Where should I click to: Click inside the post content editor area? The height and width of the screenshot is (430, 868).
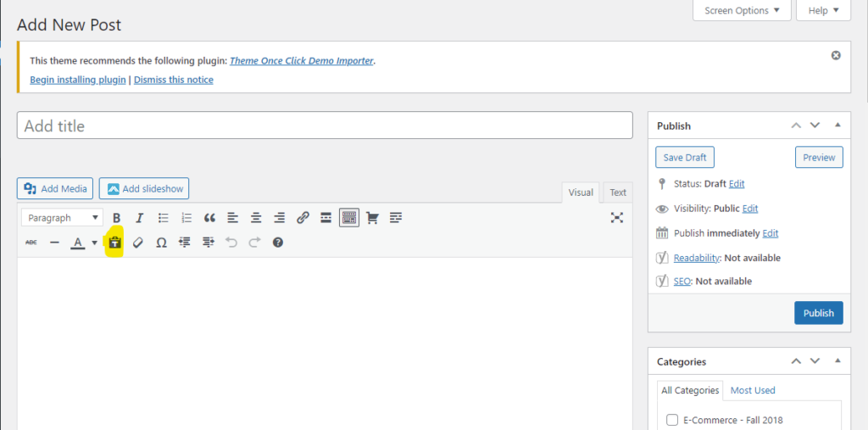pos(325,343)
